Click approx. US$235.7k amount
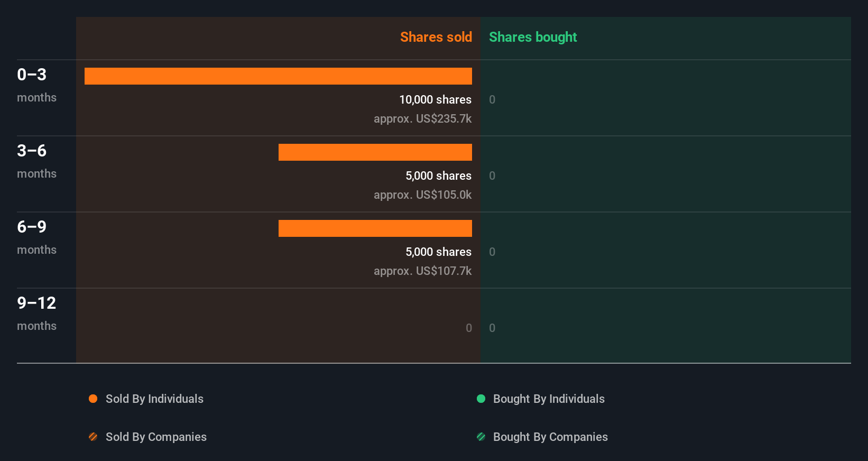Viewport: 868px width, 461px height. [422, 119]
